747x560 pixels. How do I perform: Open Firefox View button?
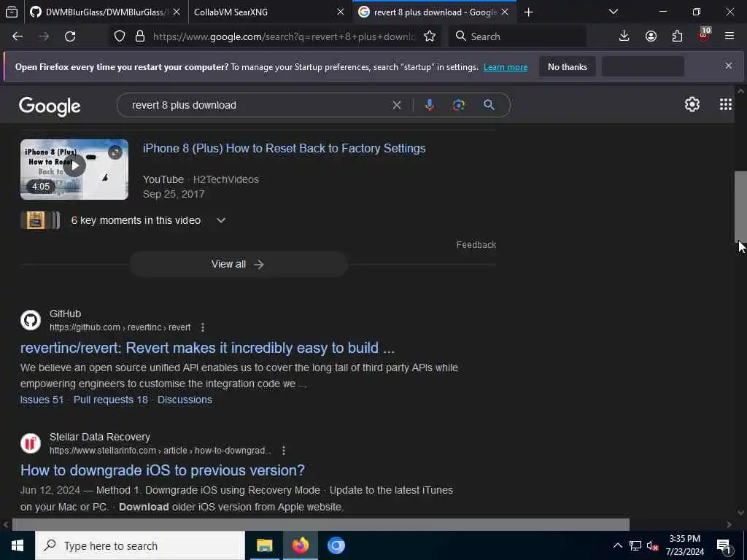[12, 12]
